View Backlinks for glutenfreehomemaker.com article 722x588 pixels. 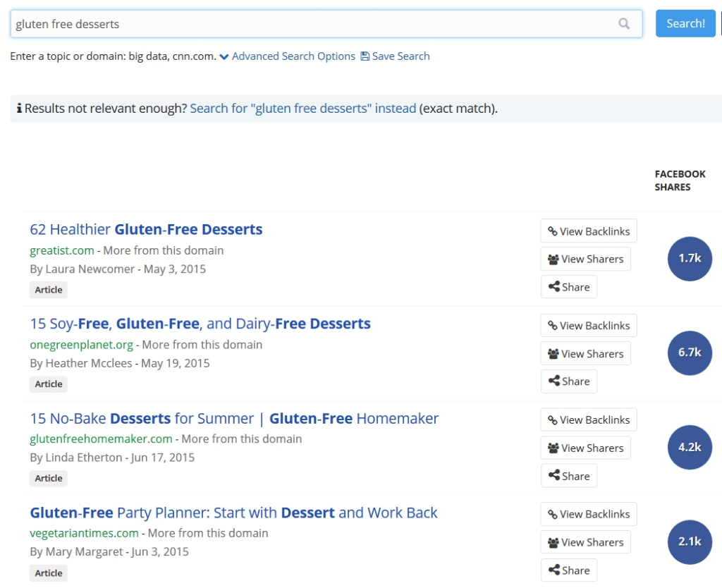pos(589,420)
